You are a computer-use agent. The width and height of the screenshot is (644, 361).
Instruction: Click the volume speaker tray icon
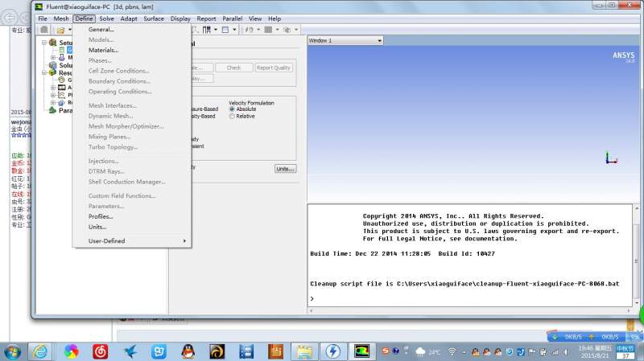click(x=567, y=352)
